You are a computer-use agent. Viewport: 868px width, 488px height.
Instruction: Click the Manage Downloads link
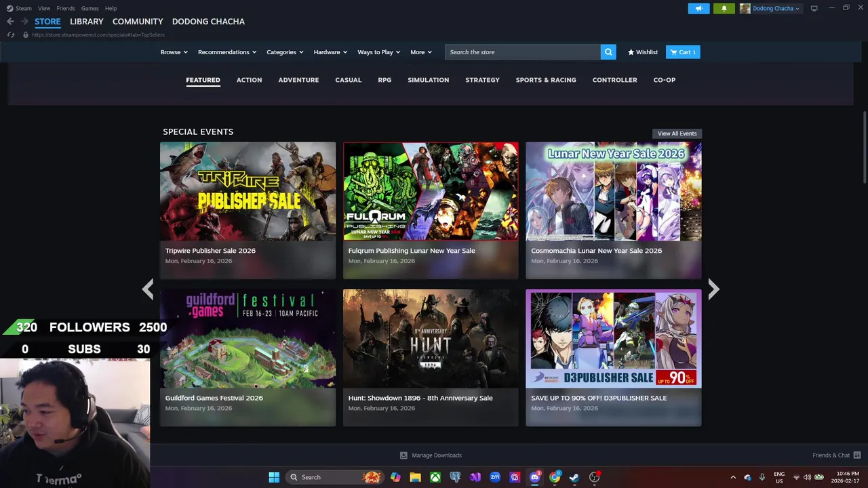click(x=437, y=455)
